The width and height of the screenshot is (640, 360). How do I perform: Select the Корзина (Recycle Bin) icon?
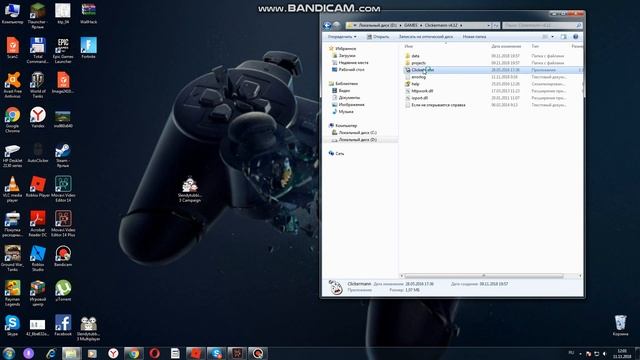[x=620, y=325]
